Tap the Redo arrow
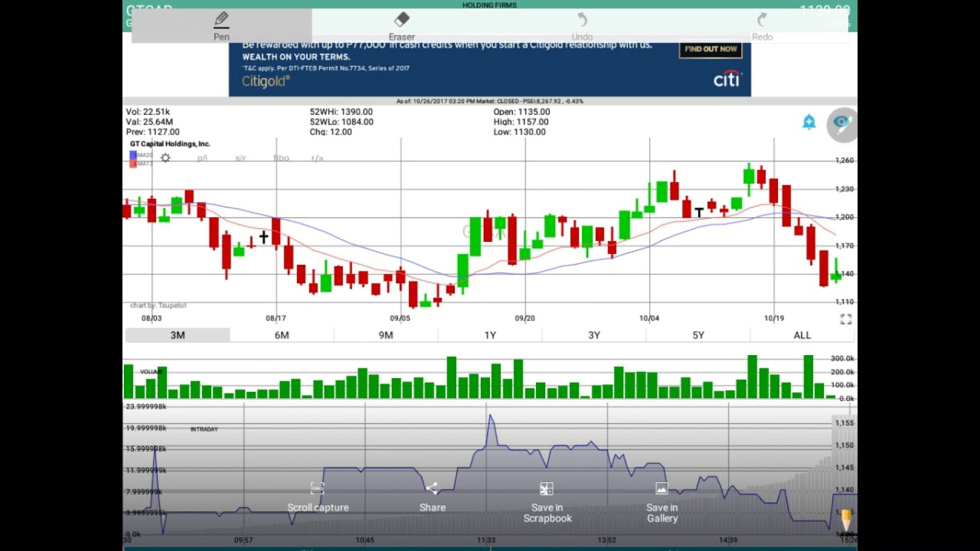This screenshot has height=551, width=980. pos(762,25)
